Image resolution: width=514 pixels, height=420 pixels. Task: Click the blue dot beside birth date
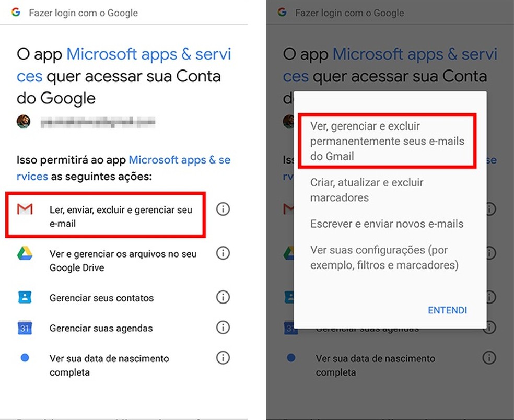click(x=25, y=358)
